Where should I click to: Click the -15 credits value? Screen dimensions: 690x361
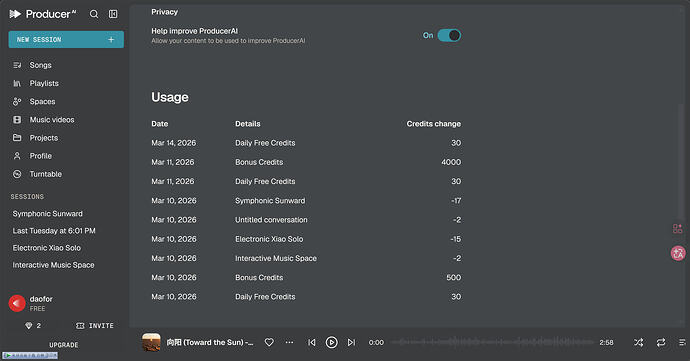pyautogui.click(x=455, y=239)
